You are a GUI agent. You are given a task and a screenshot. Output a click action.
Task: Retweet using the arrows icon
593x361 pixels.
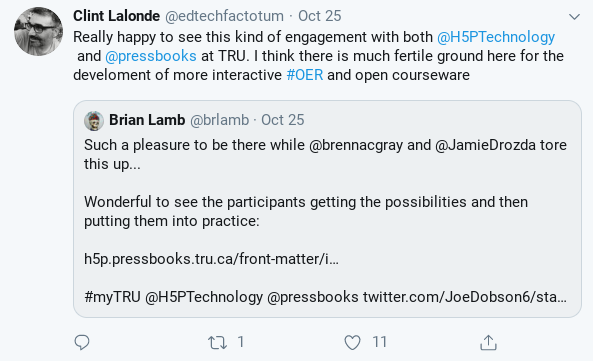point(217,343)
